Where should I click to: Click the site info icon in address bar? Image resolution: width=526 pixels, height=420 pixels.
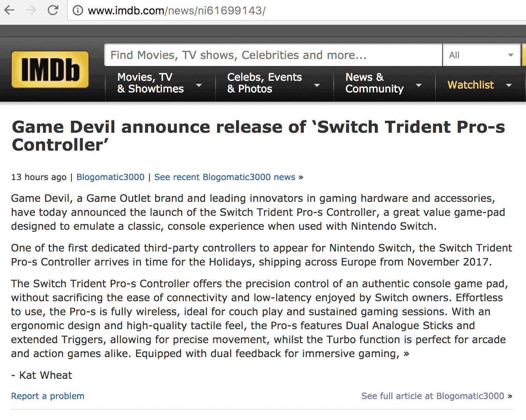(78, 10)
